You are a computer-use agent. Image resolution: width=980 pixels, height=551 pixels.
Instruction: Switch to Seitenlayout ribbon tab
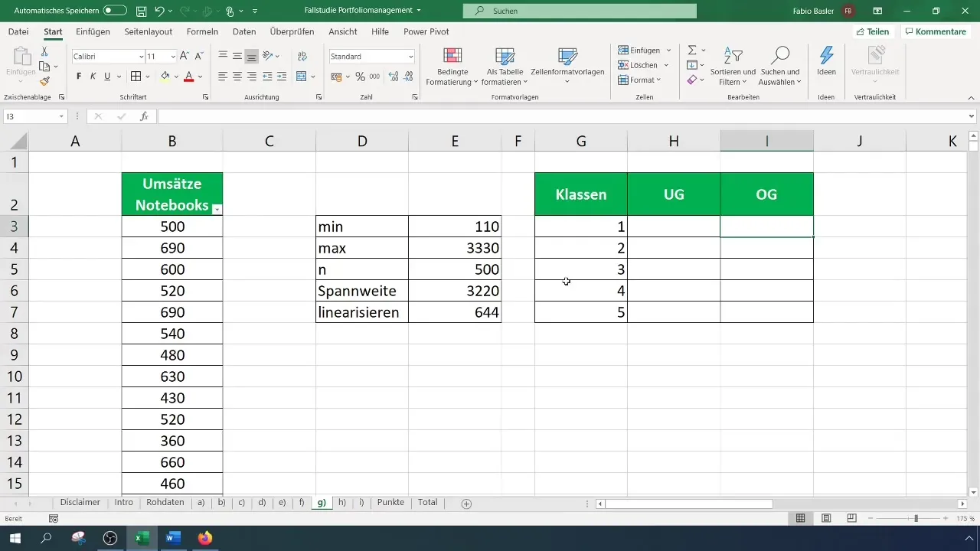click(149, 31)
